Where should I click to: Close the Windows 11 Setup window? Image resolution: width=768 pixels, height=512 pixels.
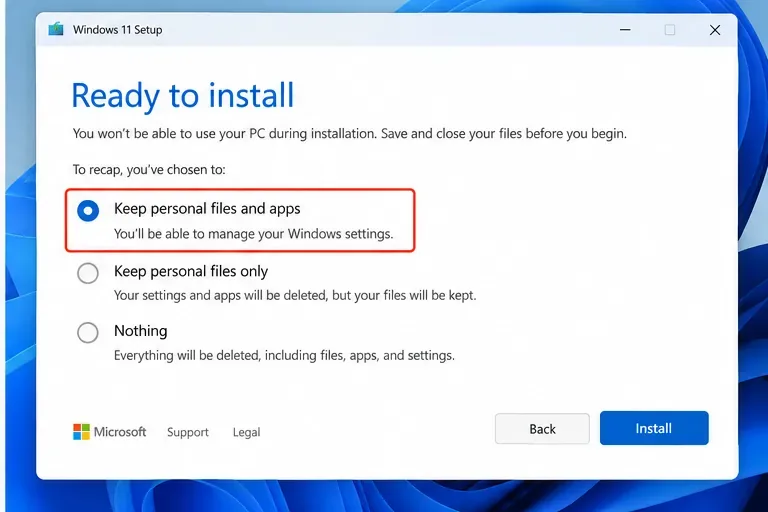[715, 30]
